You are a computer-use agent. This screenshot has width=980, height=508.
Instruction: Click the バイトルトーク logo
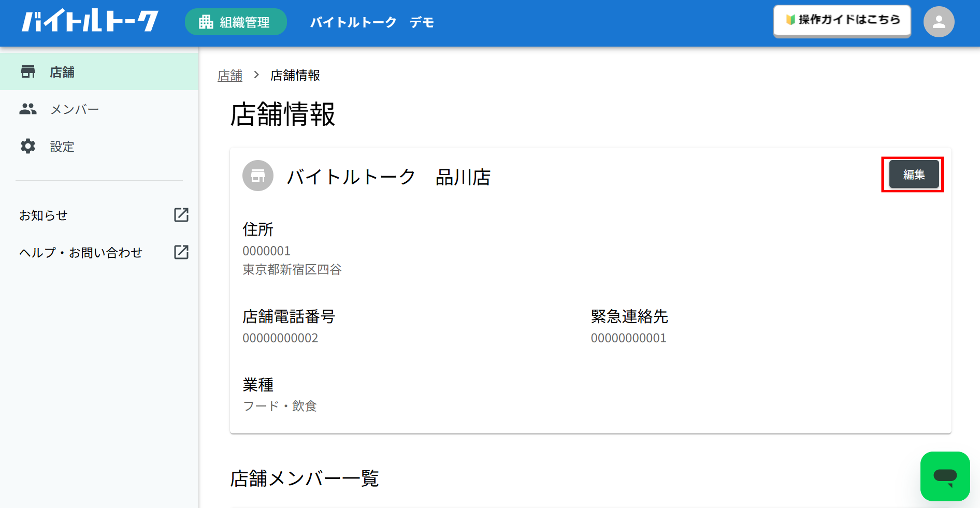90,21
